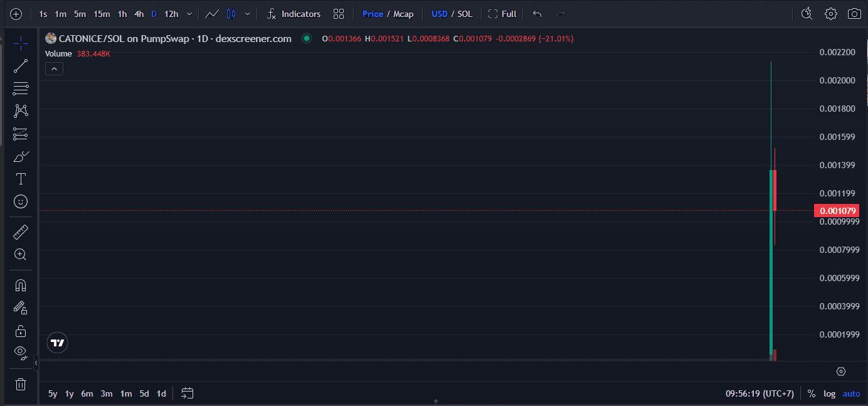Viewport: 868px width, 406px height.
Task: Click the current price label 0.001079
Action: [x=836, y=210]
